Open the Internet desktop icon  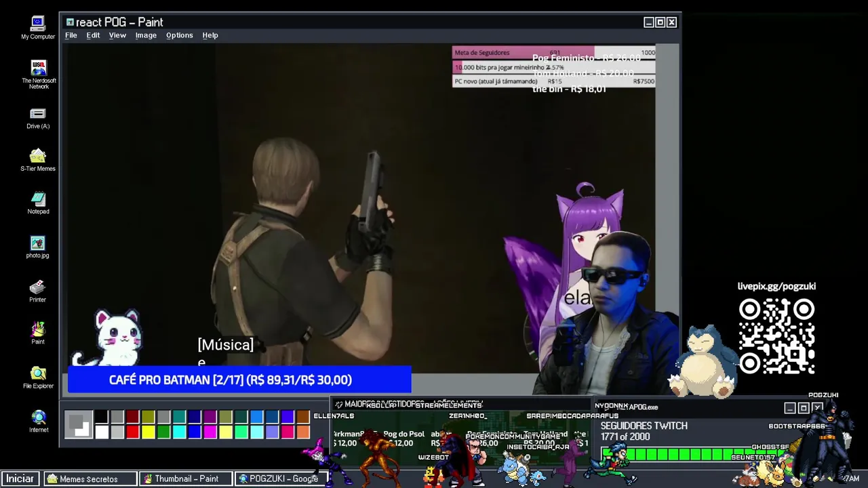(39, 421)
